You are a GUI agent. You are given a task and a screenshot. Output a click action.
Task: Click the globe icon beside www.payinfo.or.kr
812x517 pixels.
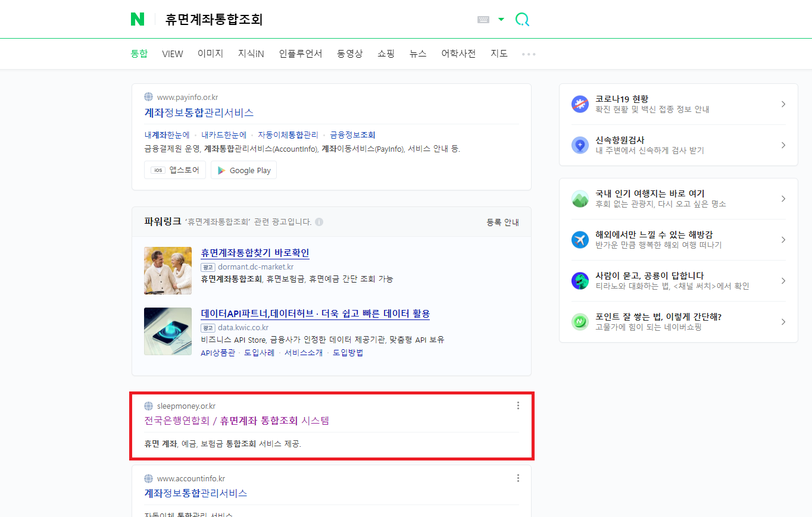149,97
